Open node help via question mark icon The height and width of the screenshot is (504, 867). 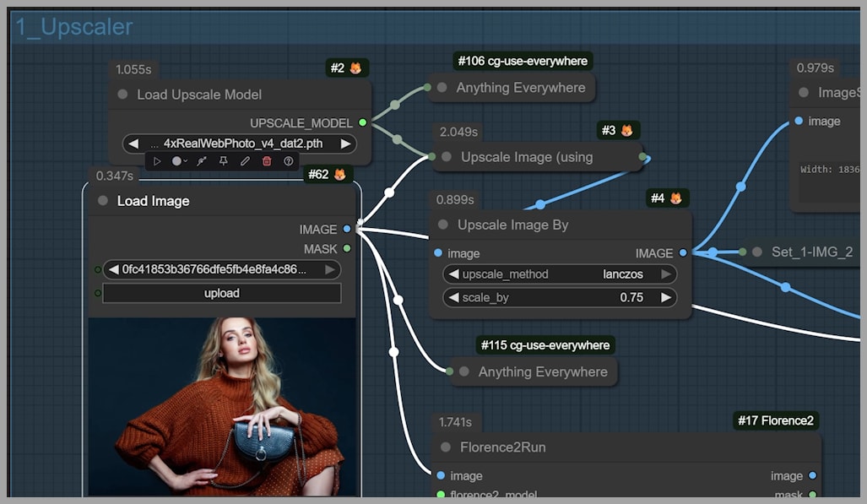coord(289,160)
